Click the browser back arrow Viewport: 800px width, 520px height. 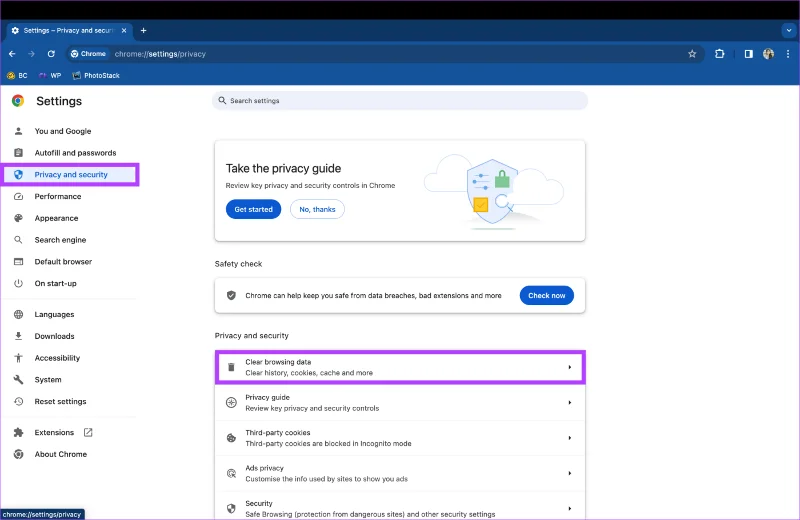coord(12,54)
